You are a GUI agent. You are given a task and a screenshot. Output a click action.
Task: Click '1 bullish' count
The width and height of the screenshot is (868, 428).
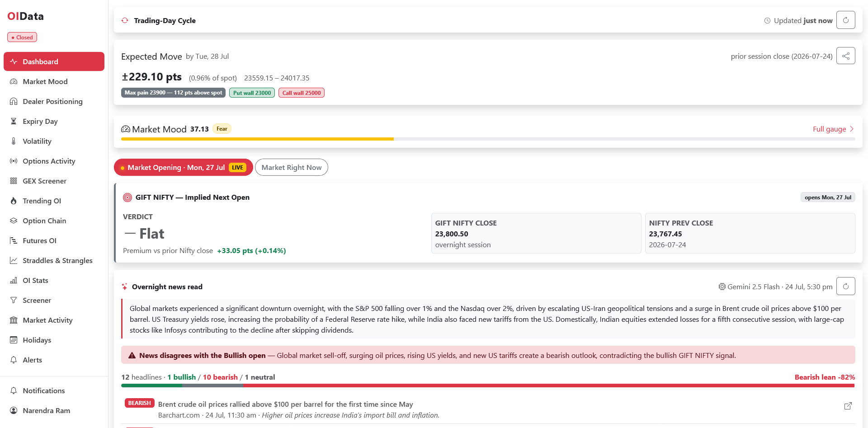182,377
